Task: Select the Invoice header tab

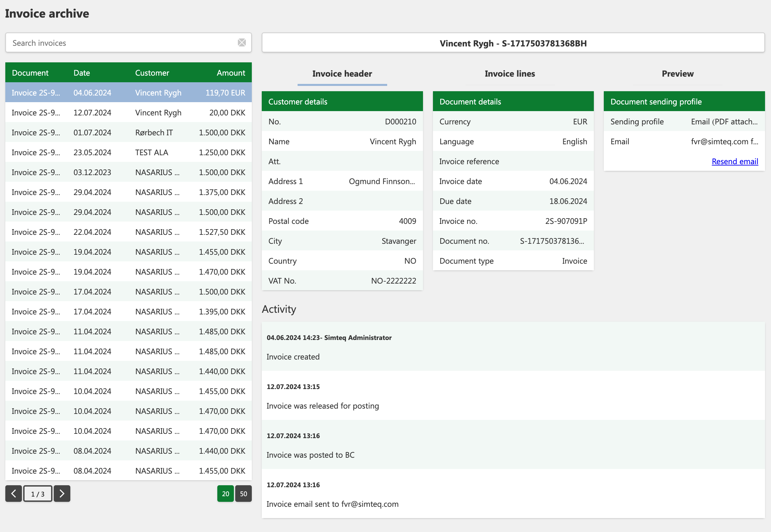Action: (x=342, y=74)
